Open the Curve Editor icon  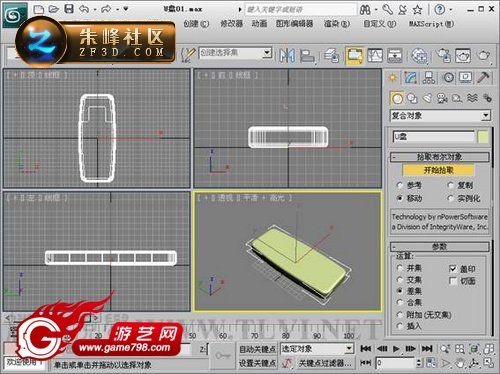coord(375,55)
